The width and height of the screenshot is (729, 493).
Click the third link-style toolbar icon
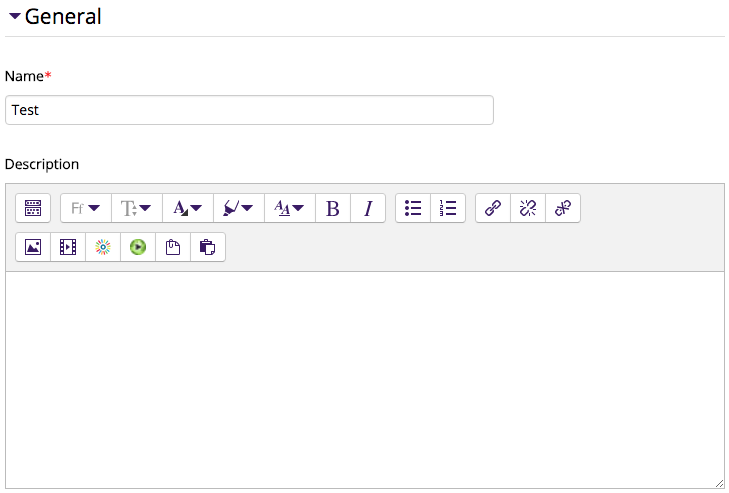[563, 208]
